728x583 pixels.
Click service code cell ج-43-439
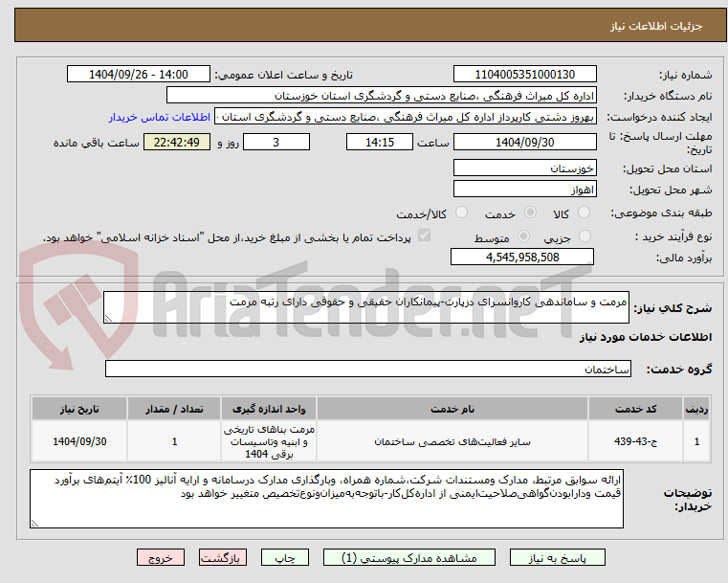[635, 441]
